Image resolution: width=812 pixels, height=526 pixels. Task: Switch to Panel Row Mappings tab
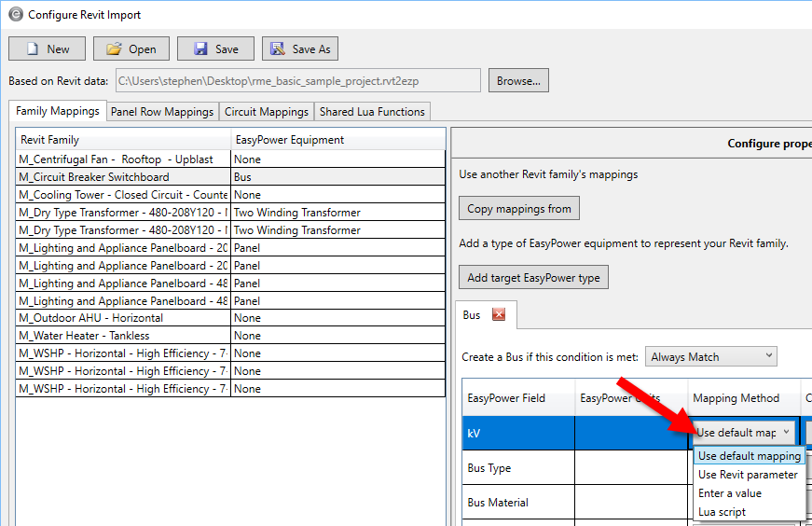(x=162, y=112)
